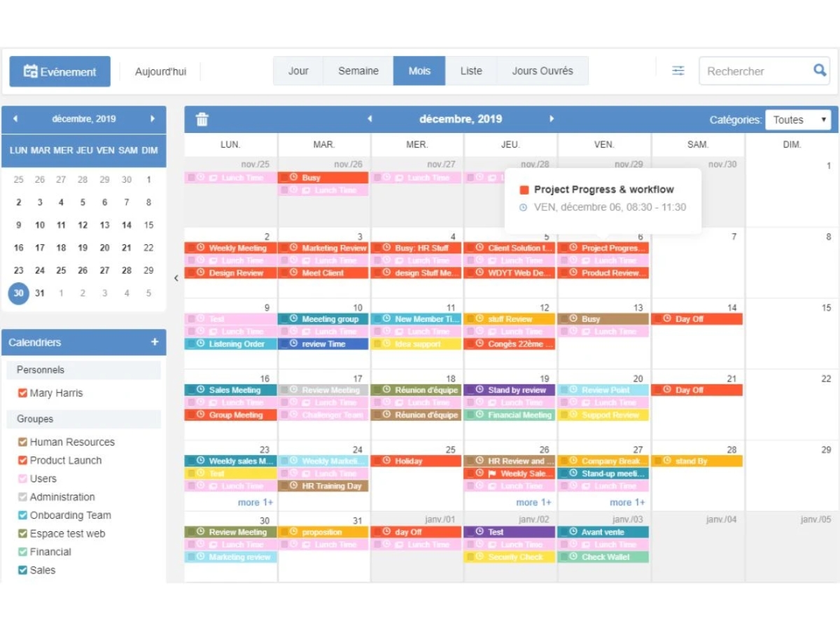
Task: Open the Financial Meeting event on December 19
Action: tap(510, 415)
